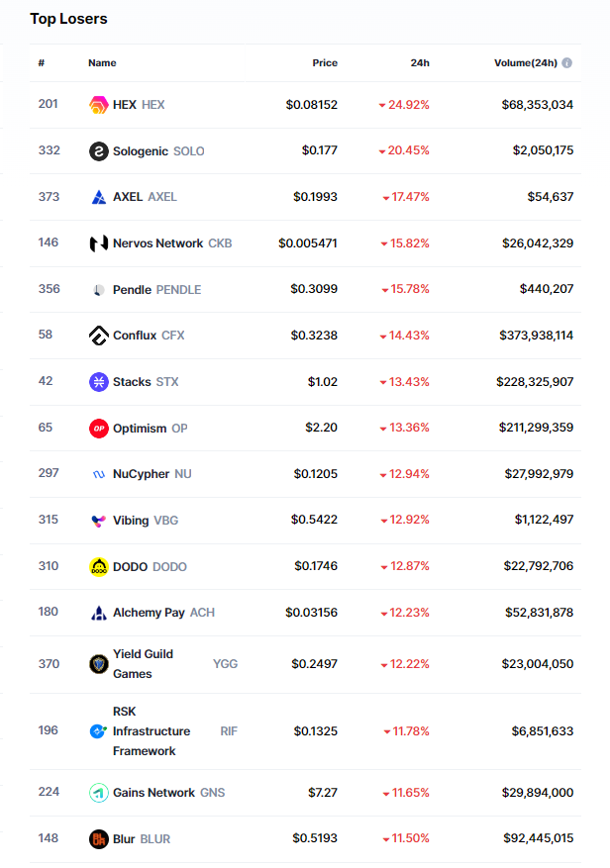Click the Volume(24h) info icon

point(567,63)
